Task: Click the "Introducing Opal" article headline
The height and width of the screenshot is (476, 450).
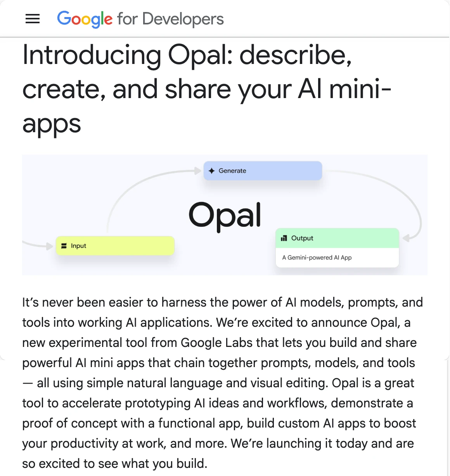Action: (x=187, y=55)
